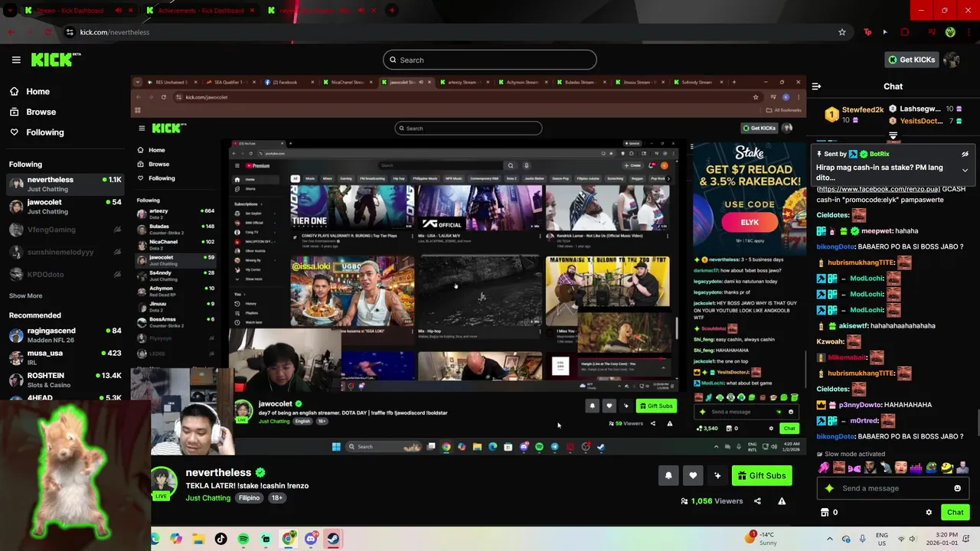Open the hamburger menu beside KICK logo
Screen dimensions: 980x551
tap(16, 60)
